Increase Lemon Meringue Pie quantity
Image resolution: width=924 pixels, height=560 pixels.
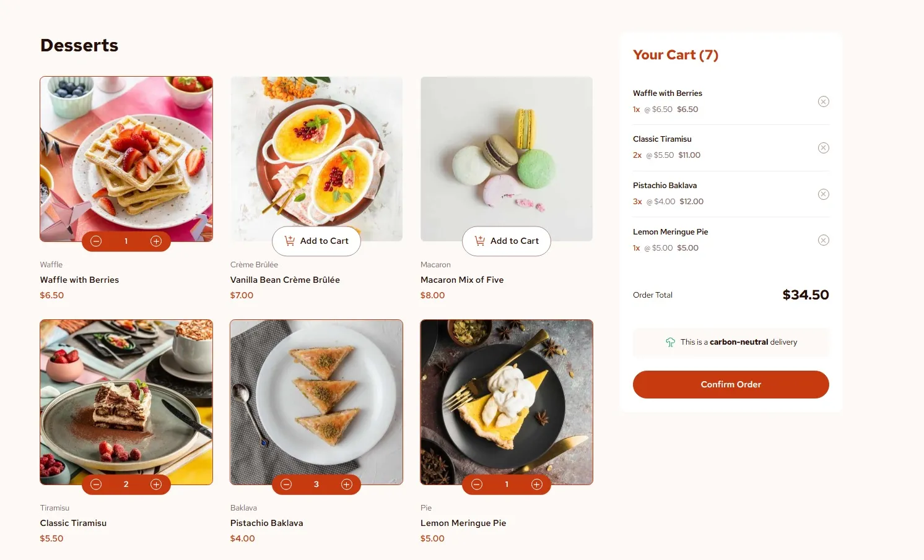(x=537, y=485)
